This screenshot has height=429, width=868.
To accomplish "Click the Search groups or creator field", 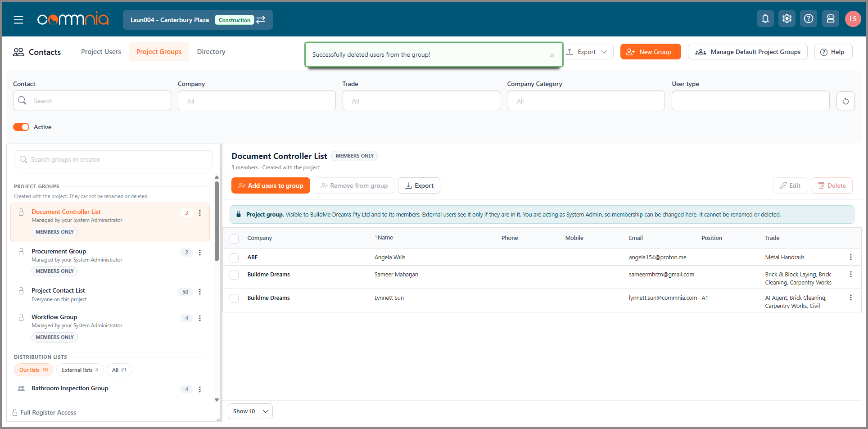I will (x=113, y=159).
